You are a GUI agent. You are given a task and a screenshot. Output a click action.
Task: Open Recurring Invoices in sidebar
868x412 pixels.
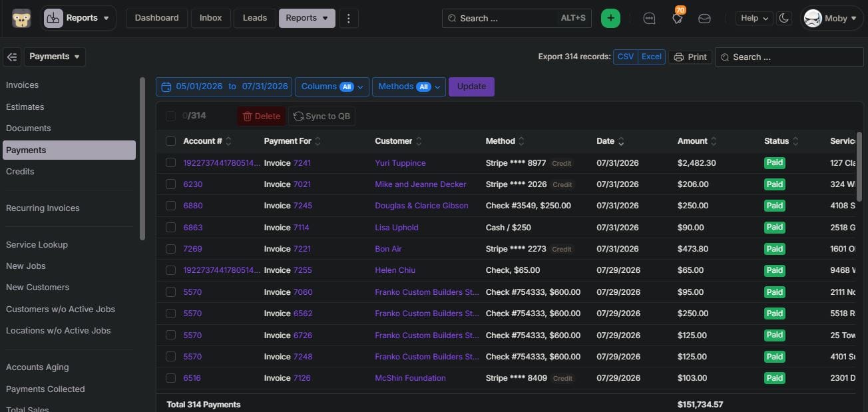(43, 208)
